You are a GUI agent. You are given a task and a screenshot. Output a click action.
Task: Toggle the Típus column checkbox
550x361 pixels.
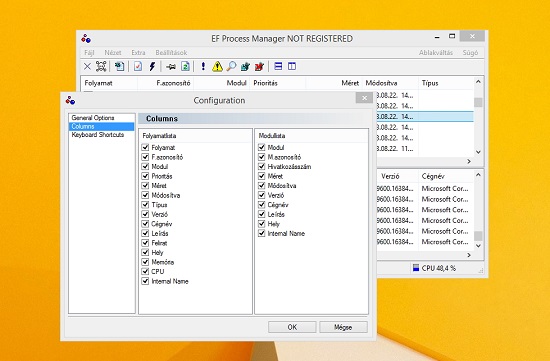pyautogui.click(x=145, y=205)
